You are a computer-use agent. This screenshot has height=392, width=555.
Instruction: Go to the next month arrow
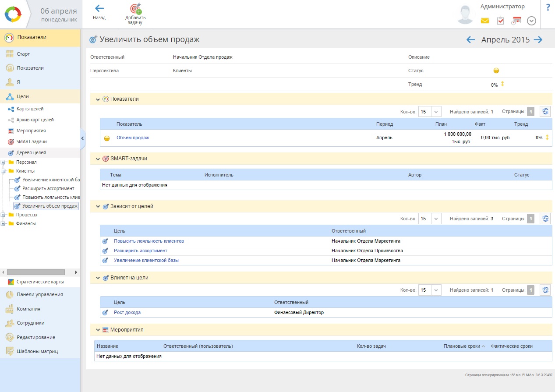tap(538, 40)
